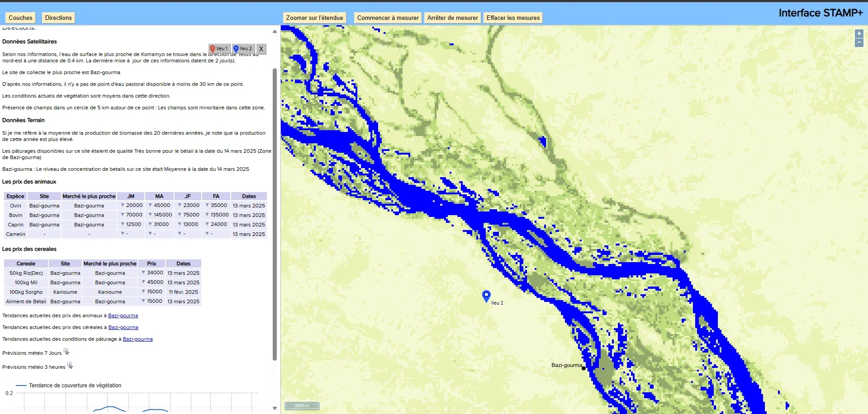Click the red lieu 1 pin icon

click(213, 49)
